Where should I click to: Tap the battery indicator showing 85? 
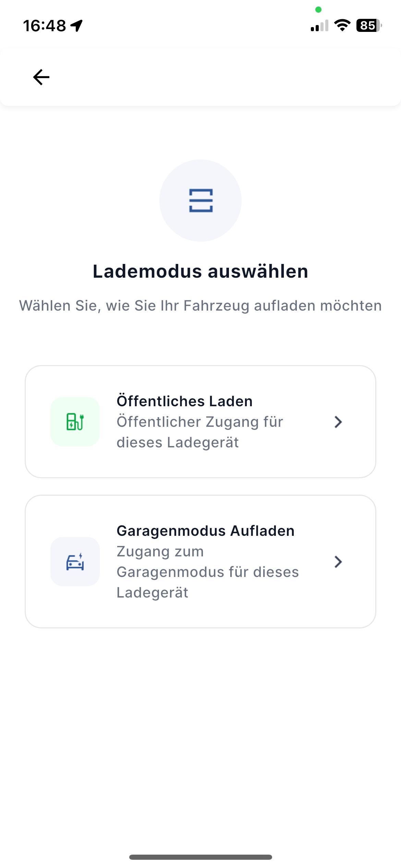(369, 25)
